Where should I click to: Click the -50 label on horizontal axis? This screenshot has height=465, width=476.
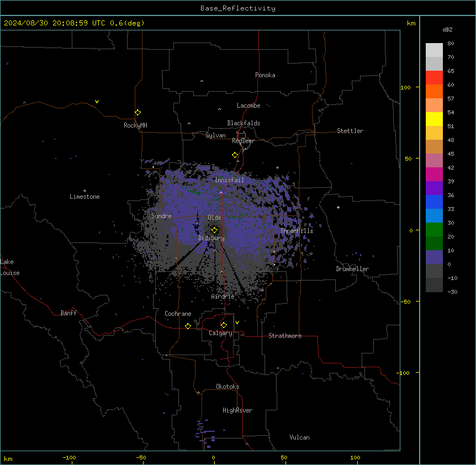click(x=141, y=457)
